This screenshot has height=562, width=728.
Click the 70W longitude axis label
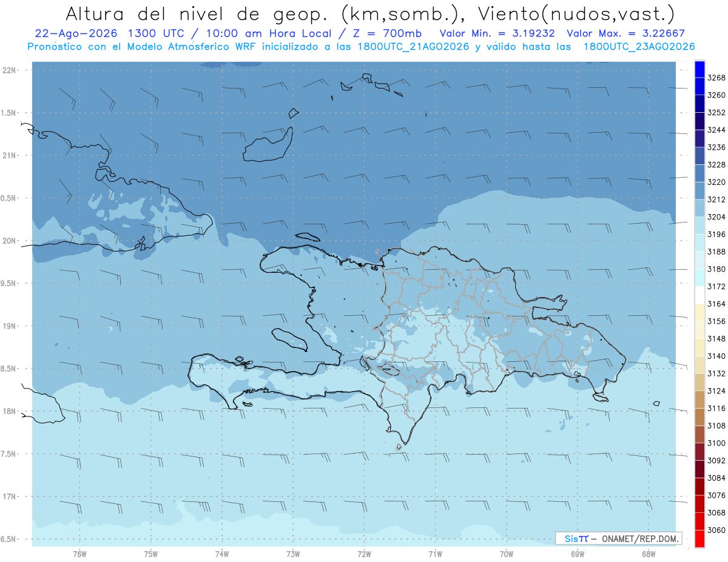pos(507,553)
